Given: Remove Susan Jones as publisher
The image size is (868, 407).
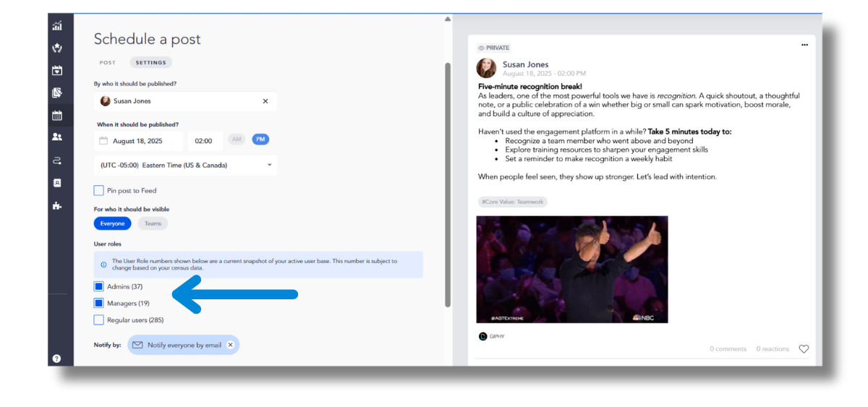Looking at the screenshot, I should [265, 101].
